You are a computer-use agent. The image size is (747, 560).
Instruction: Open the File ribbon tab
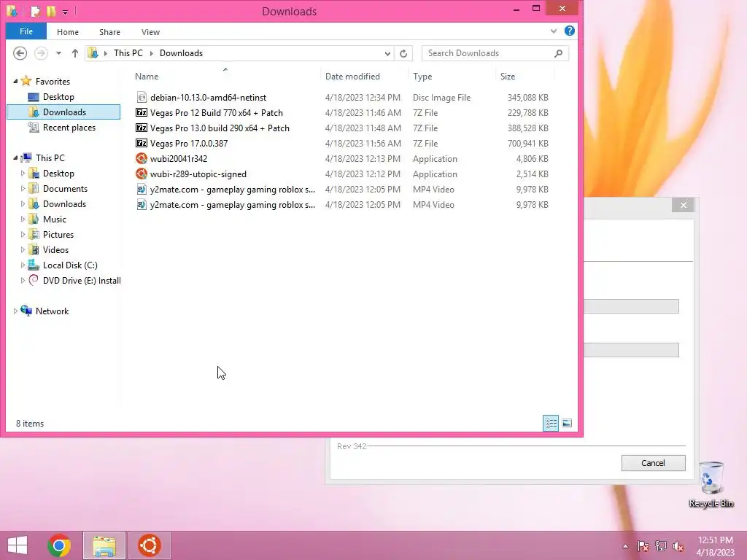[26, 31]
